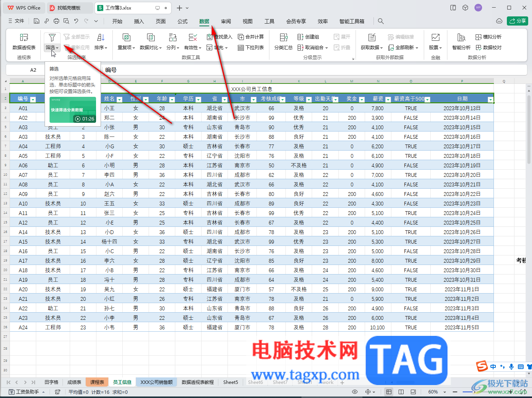Open the filter dropdown for 省 column
The height and width of the screenshot is (398, 532).
pyautogui.click(x=224, y=99)
